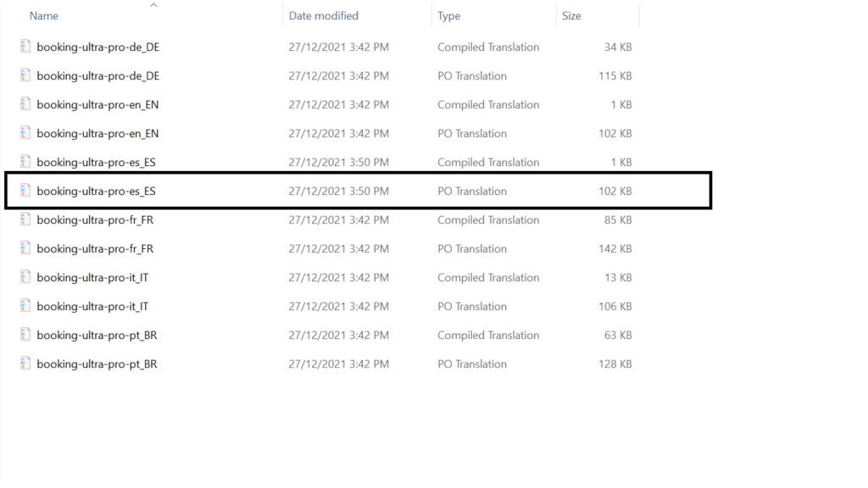868x488 pixels.
Task: Select the Compiled Translation booking-ultra-pro-es_ES file name
Action: click(x=97, y=162)
